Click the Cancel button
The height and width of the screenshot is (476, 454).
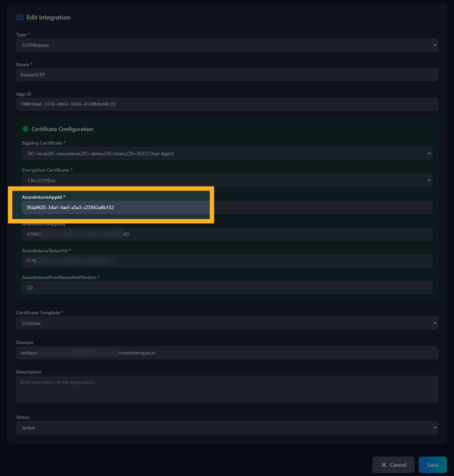point(393,465)
